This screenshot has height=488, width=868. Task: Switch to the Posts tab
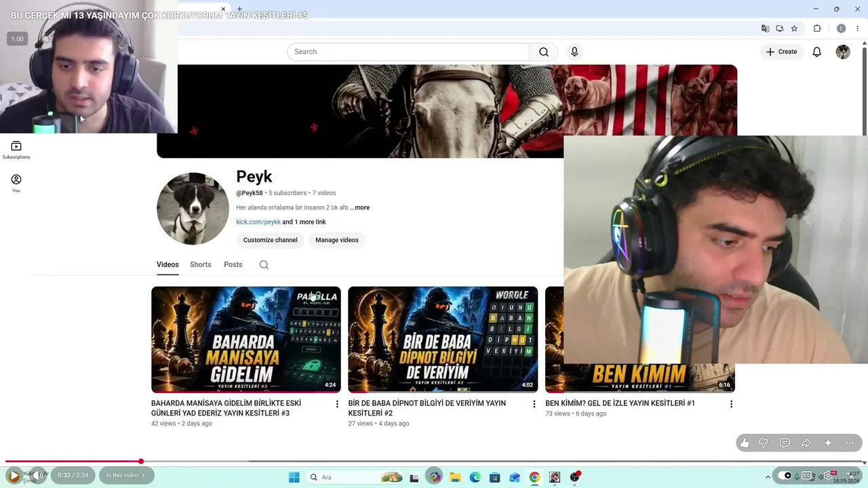233,265
